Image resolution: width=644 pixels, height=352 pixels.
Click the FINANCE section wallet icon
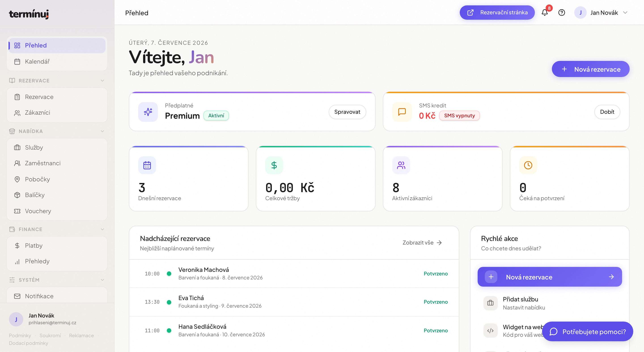point(12,229)
